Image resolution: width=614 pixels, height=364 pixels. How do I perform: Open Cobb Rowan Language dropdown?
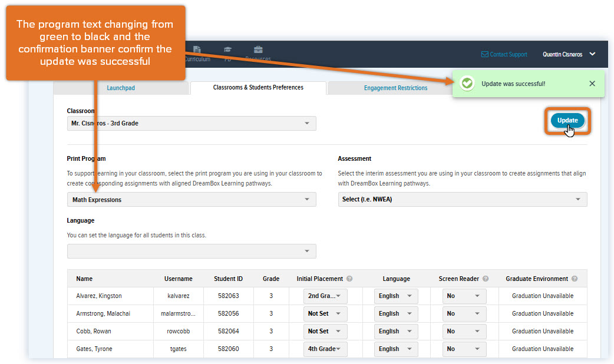tap(396, 331)
